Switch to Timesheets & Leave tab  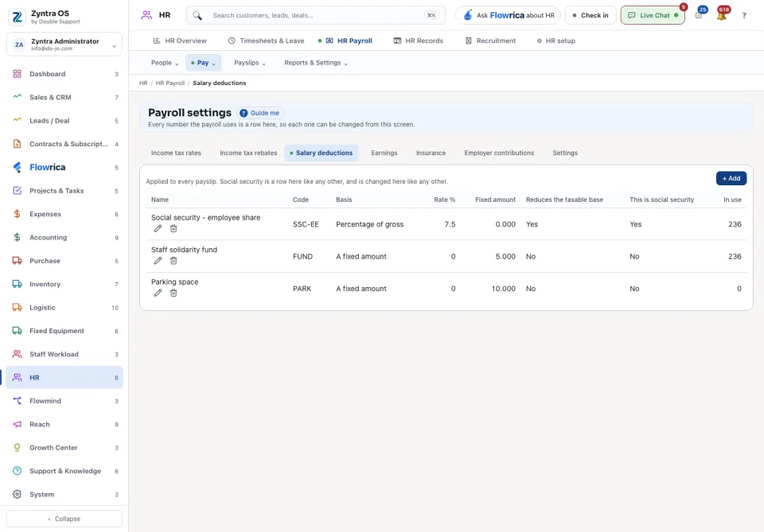pyautogui.click(x=266, y=41)
